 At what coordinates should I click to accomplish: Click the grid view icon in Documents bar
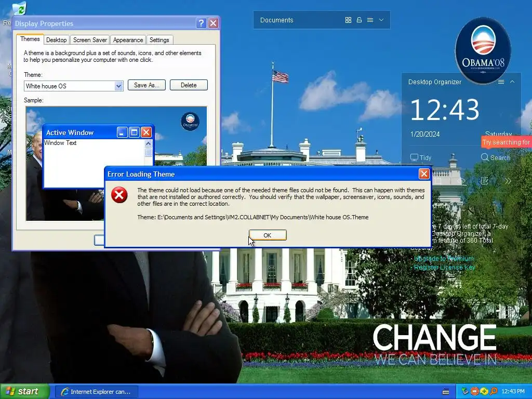(348, 20)
